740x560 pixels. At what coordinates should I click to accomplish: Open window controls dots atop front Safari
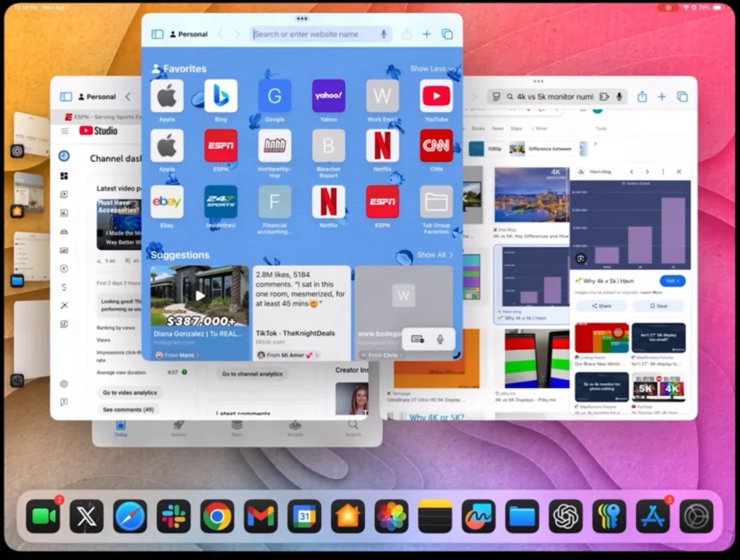point(302,19)
